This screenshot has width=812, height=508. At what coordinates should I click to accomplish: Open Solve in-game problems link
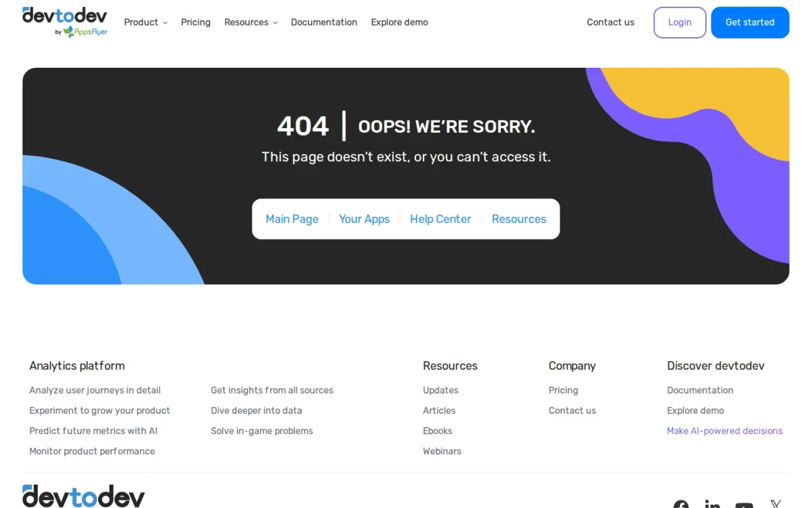(262, 431)
